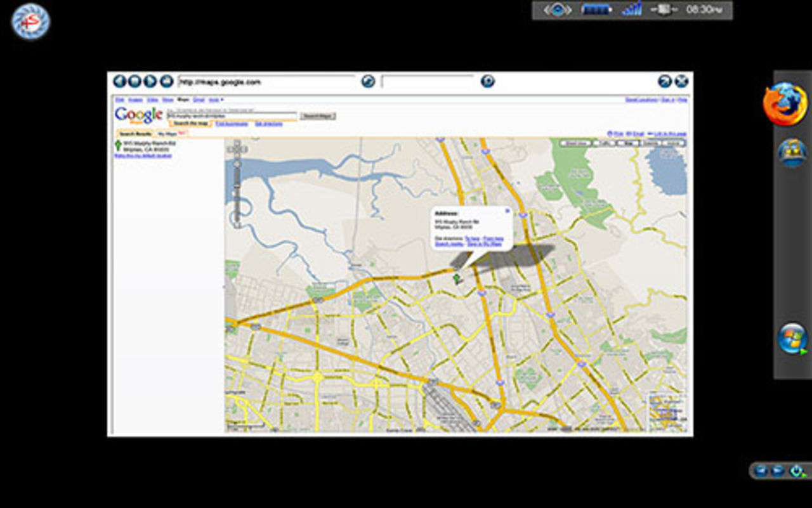Click the maps.google.com address bar
Viewport: 812px width, 508px height.
tap(265, 82)
